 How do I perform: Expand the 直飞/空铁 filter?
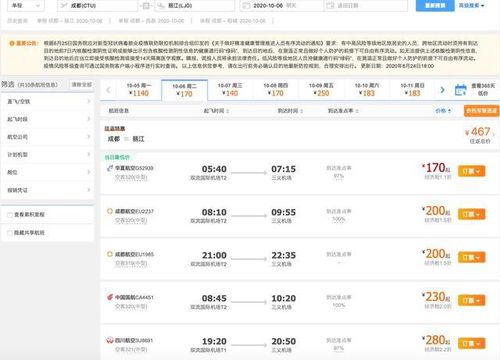coord(48,101)
